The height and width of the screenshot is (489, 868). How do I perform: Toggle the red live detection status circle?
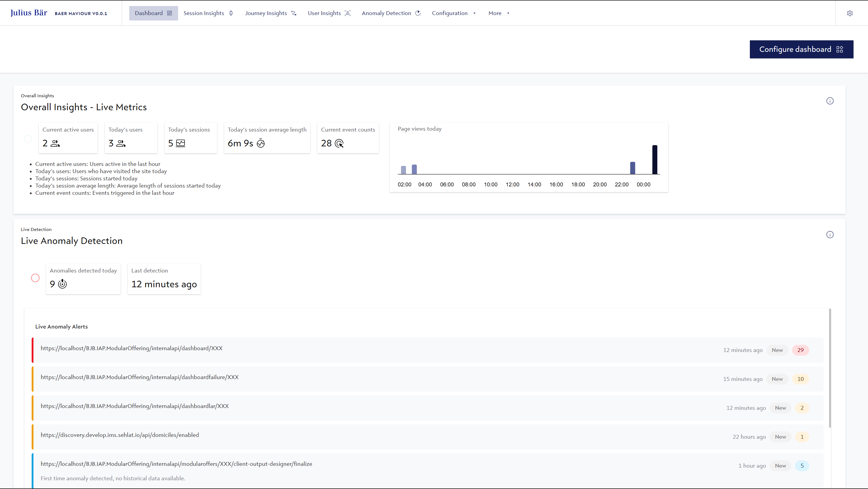tap(35, 278)
